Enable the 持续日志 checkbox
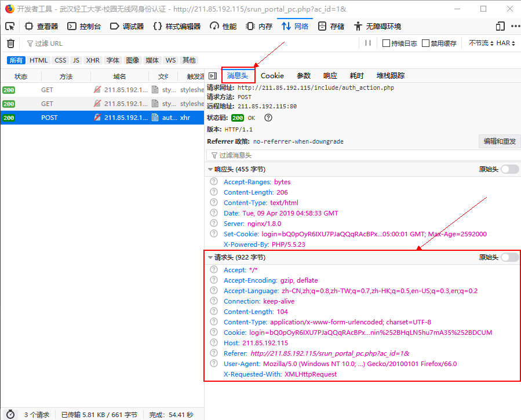 (387, 43)
